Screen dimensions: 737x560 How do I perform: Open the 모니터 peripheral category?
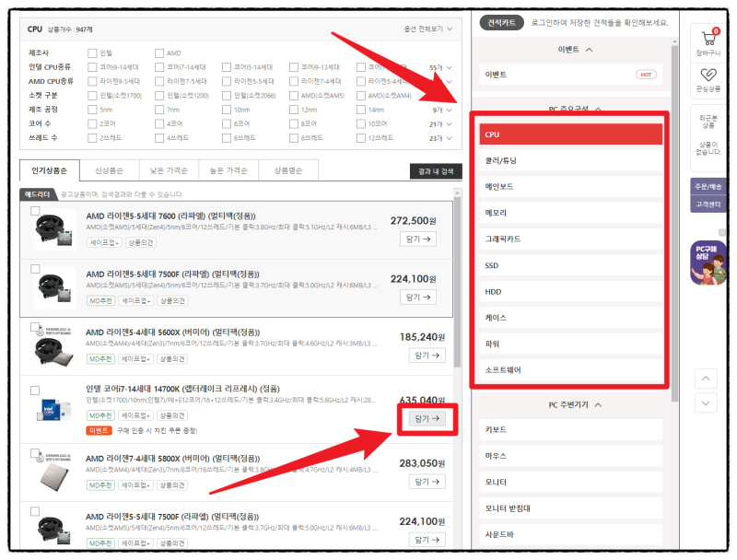tap(570, 482)
